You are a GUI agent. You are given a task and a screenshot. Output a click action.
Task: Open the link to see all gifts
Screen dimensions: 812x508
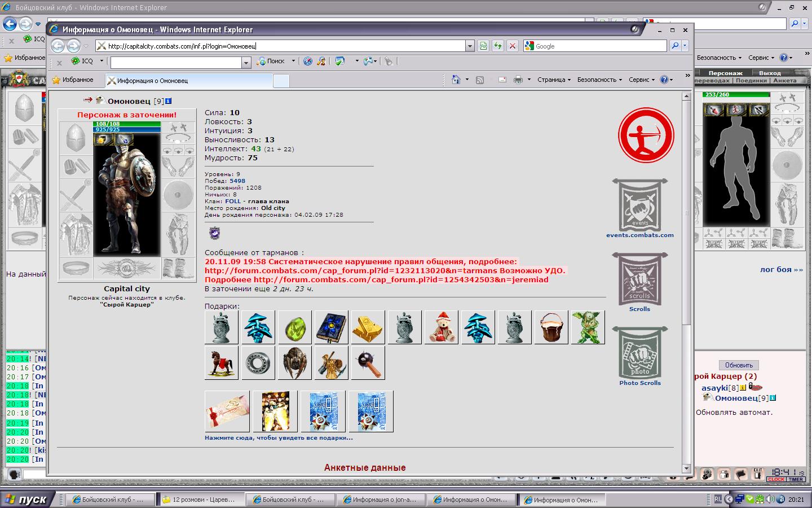[279, 437]
